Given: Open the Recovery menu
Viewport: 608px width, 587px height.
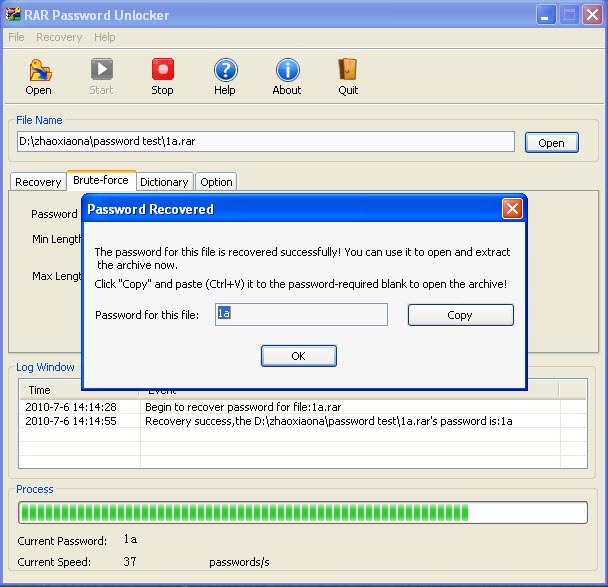Looking at the screenshot, I should pyautogui.click(x=59, y=37).
